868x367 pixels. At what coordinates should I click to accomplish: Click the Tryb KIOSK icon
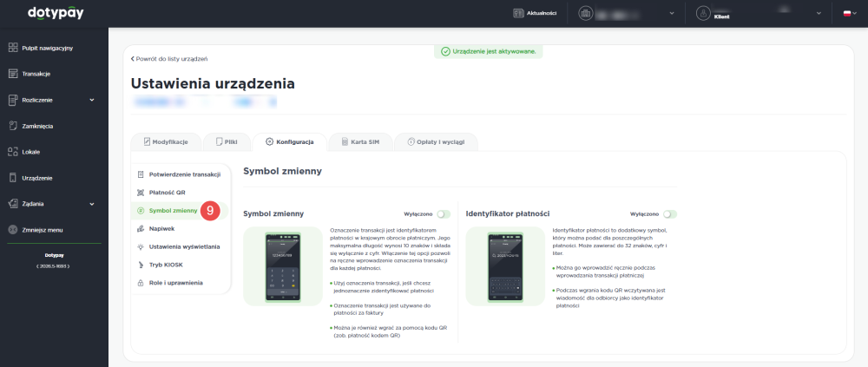[x=141, y=265]
